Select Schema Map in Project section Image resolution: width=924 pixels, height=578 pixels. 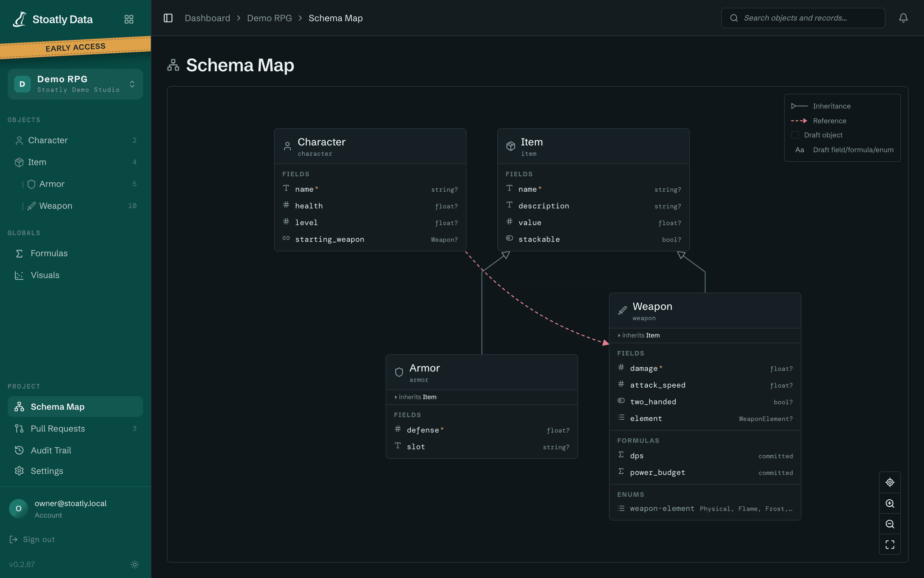pyautogui.click(x=75, y=407)
